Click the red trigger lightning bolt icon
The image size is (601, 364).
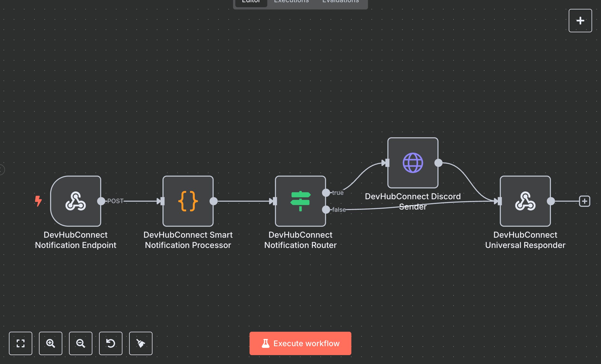[x=38, y=201]
